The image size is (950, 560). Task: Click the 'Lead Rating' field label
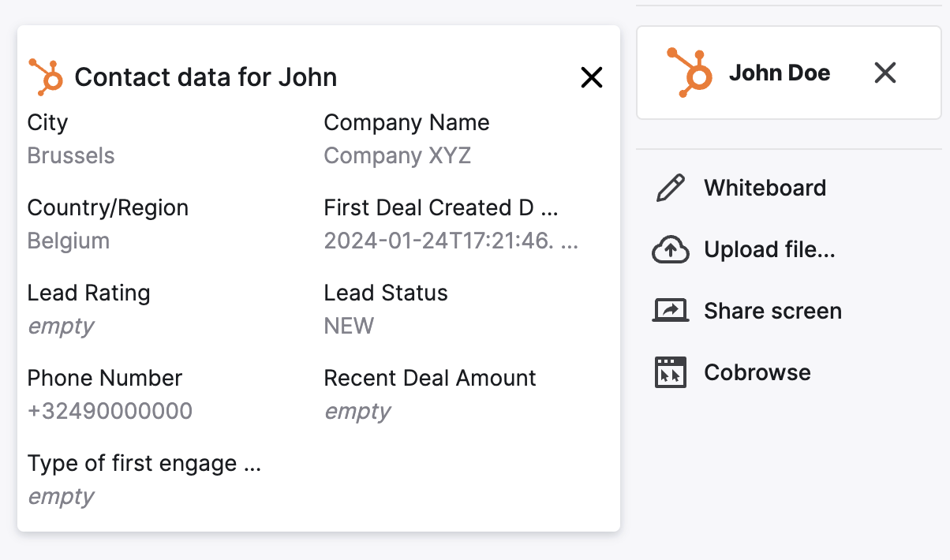point(88,293)
